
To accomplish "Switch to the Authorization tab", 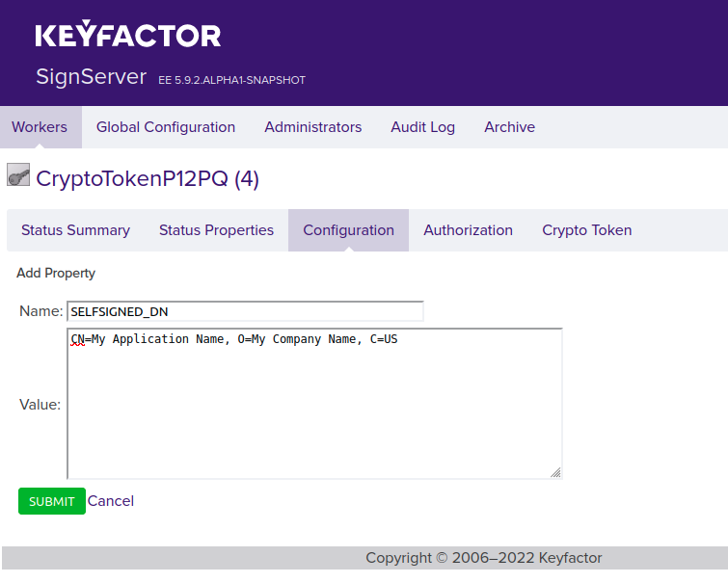I will 468,230.
